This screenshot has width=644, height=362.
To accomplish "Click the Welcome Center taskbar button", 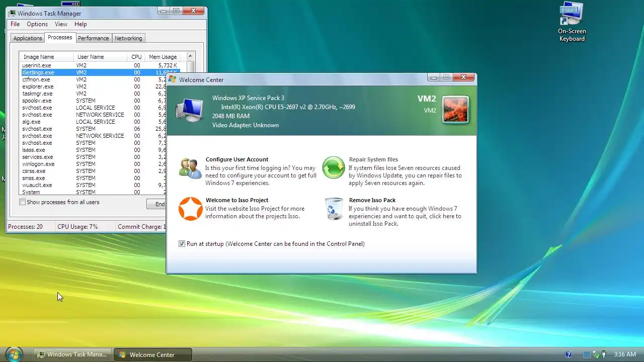I will click(152, 354).
